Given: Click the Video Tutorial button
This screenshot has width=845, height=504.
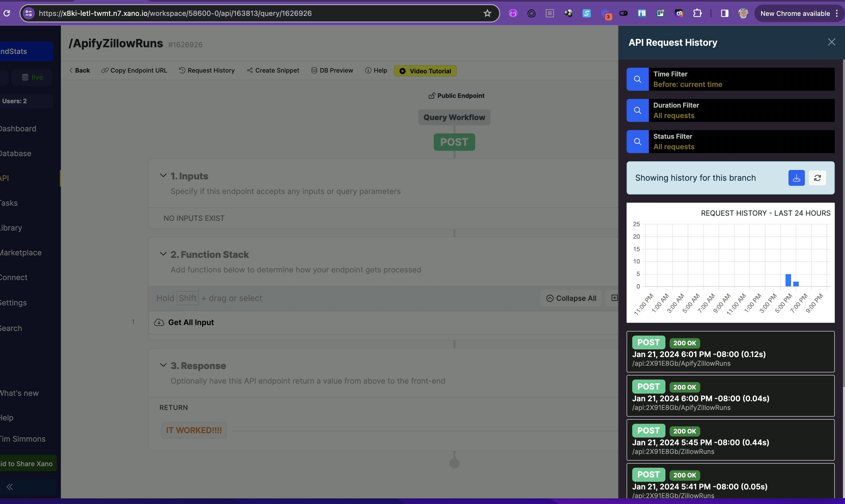Looking at the screenshot, I should (x=425, y=71).
